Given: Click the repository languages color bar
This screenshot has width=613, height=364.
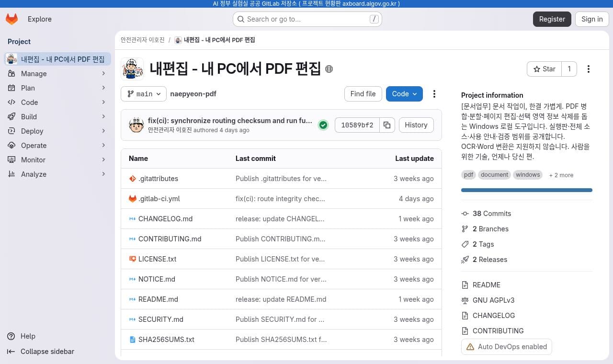Looking at the screenshot, I should [x=527, y=190].
